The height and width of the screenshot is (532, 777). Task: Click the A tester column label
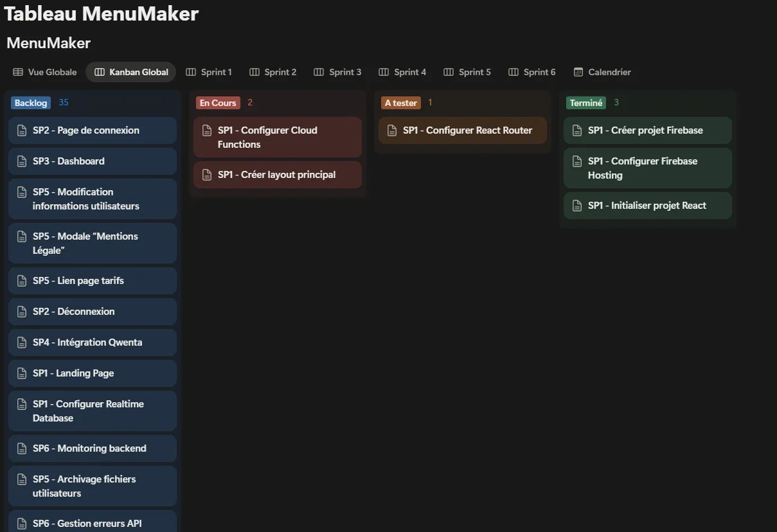coord(401,103)
